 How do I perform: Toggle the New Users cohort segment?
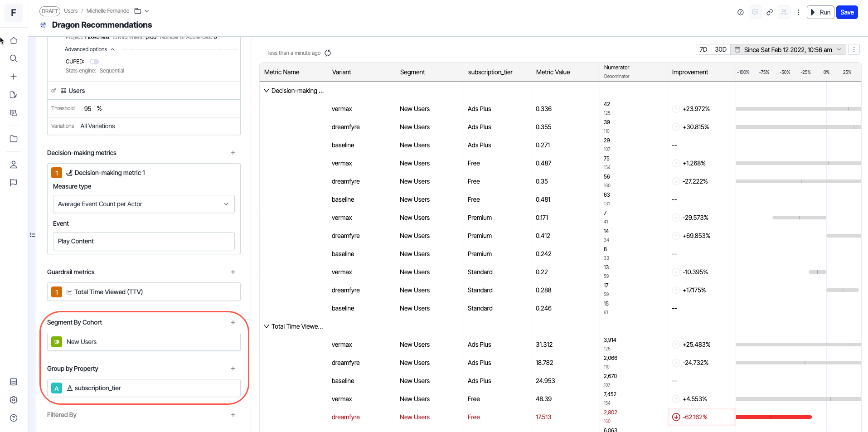click(57, 342)
